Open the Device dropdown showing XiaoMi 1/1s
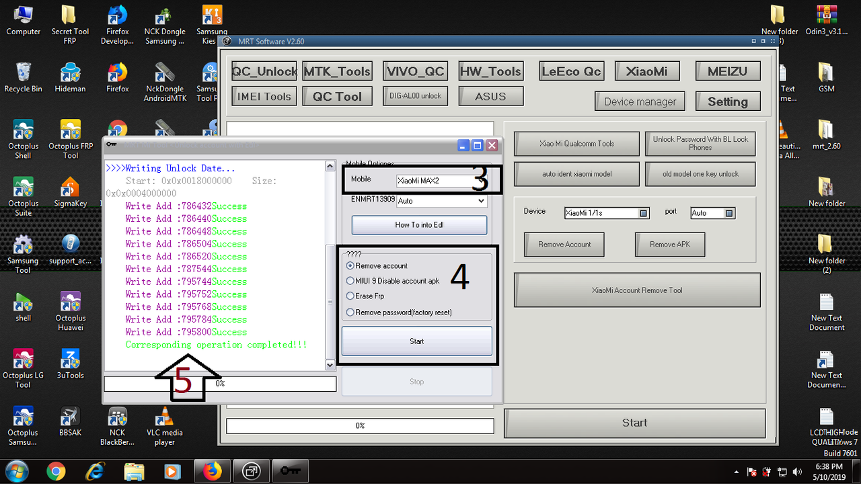The width and height of the screenshot is (861, 504). pos(607,213)
